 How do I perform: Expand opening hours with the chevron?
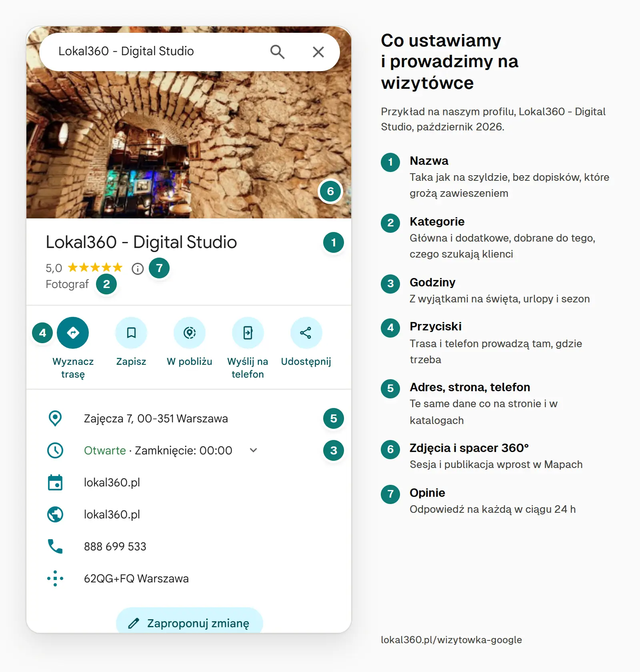253,450
